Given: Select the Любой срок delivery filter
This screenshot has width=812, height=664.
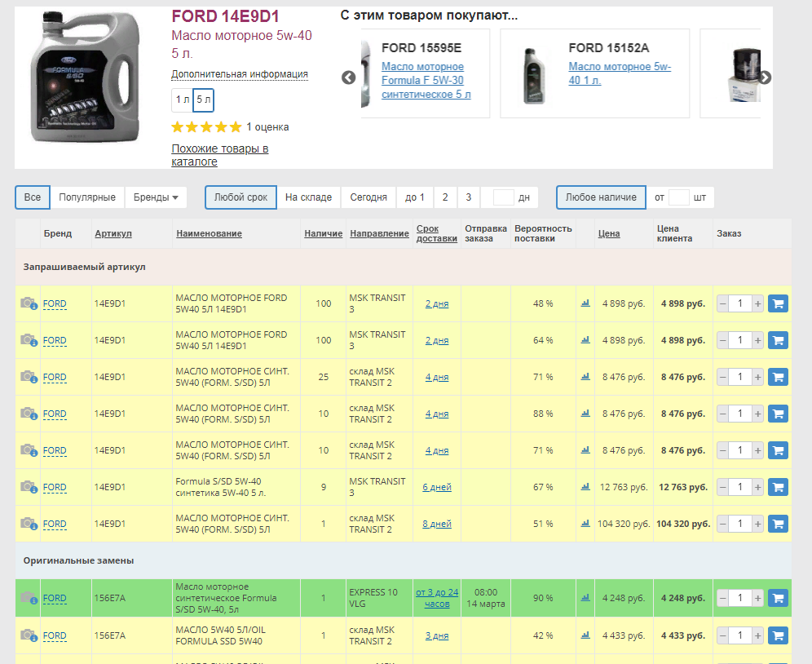Looking at the screenshot, I should 241,197.
